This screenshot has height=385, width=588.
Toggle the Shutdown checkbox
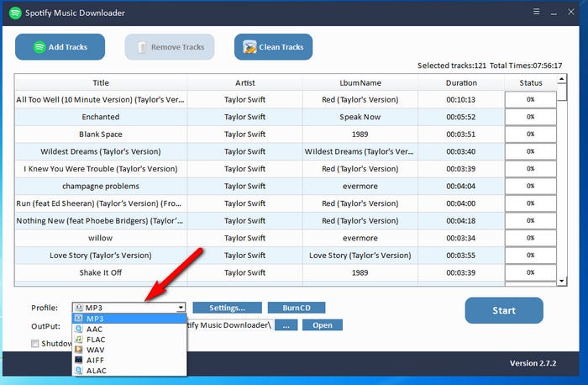[x=35, y=343]
